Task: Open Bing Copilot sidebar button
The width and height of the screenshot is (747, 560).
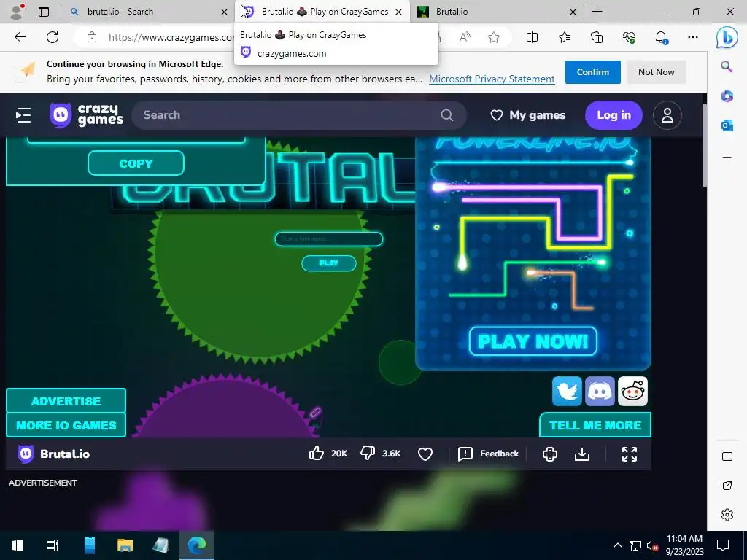Action: [727, 37]
